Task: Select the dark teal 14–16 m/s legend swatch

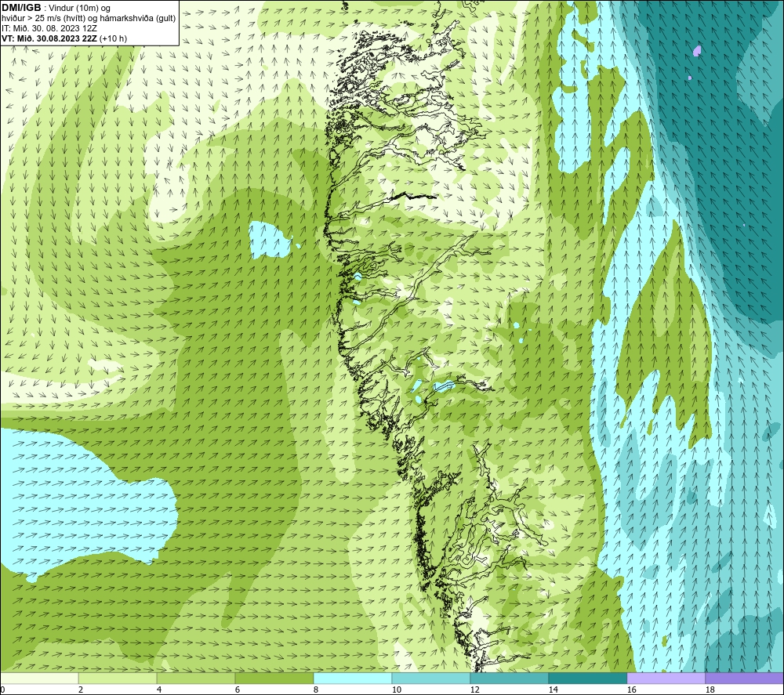Action: click(588, 679)
